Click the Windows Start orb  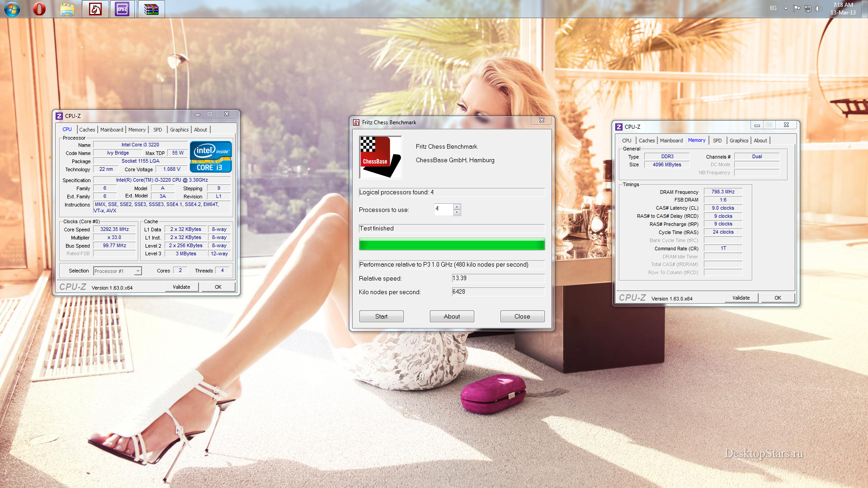tap(12, 9)
